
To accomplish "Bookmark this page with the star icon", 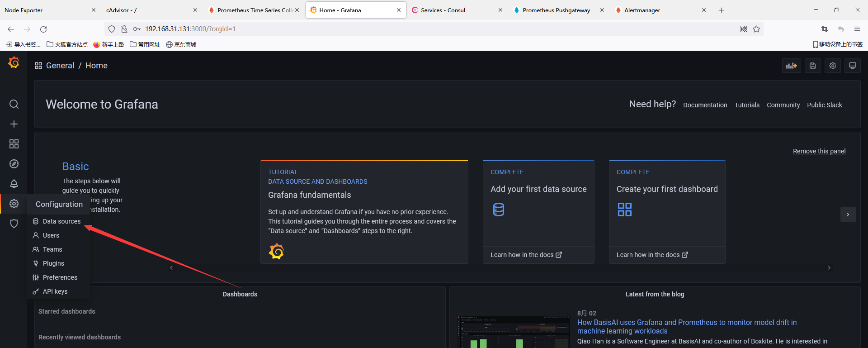I will (756, 29).
